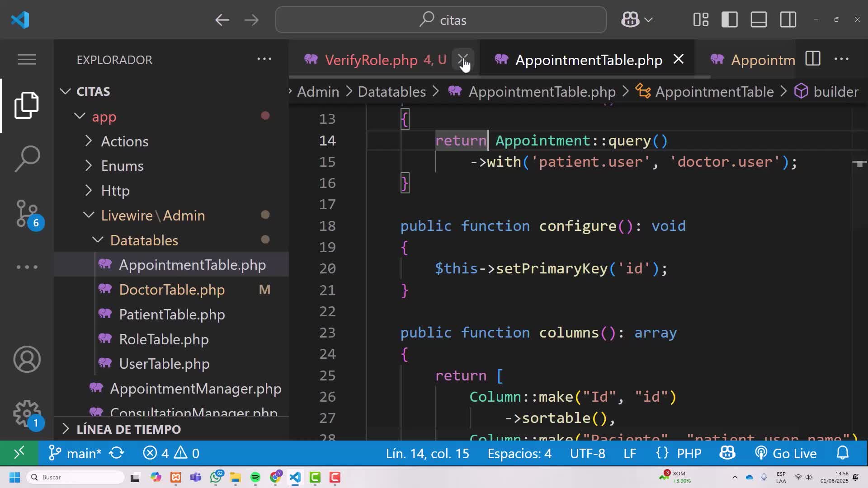Screen dimensions: 868x488
Task: Open Spotify from the taskbar
Action: 255,477
